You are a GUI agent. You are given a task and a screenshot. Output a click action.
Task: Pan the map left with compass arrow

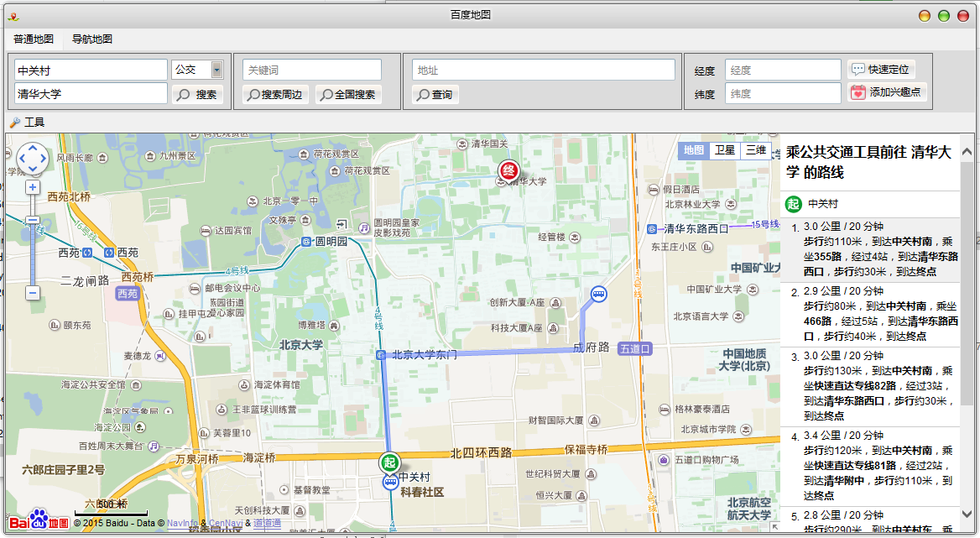pyautogui.click(x=22, y=158)
